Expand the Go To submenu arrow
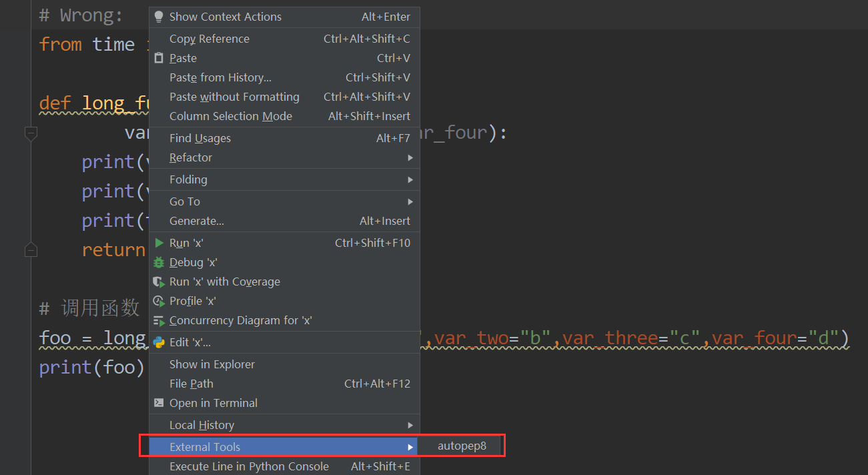Viewport: 868px width, 475px height. (x=410, y=201)
